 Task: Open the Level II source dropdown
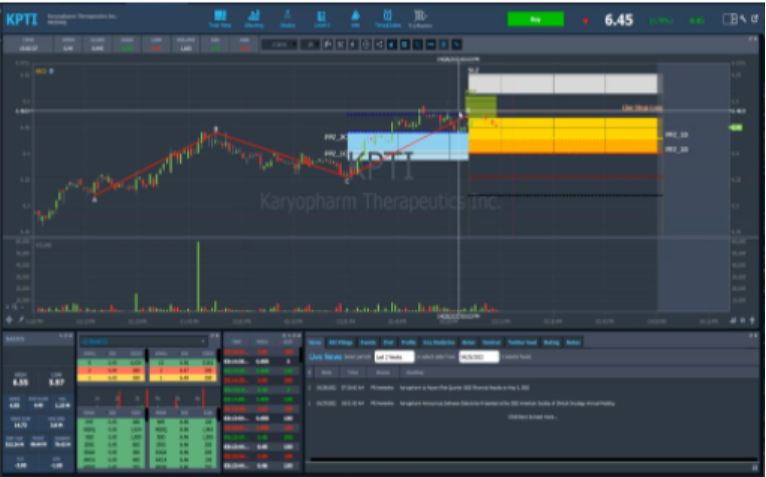[x=143, y=341]
